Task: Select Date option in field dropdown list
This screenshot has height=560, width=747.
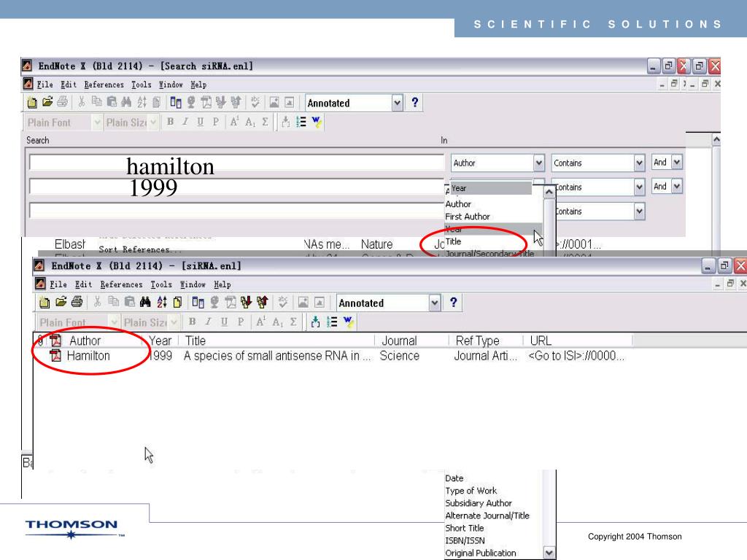Action: (x=454, y=478)
